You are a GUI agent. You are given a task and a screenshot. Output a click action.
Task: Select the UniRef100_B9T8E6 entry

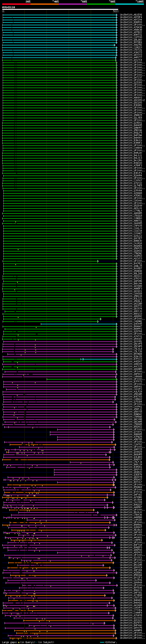pyautogui.click(x=131, y=42)
